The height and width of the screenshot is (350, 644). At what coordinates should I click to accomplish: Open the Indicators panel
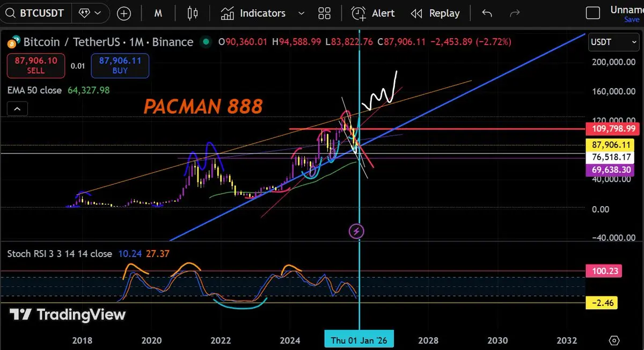[253, 13]
